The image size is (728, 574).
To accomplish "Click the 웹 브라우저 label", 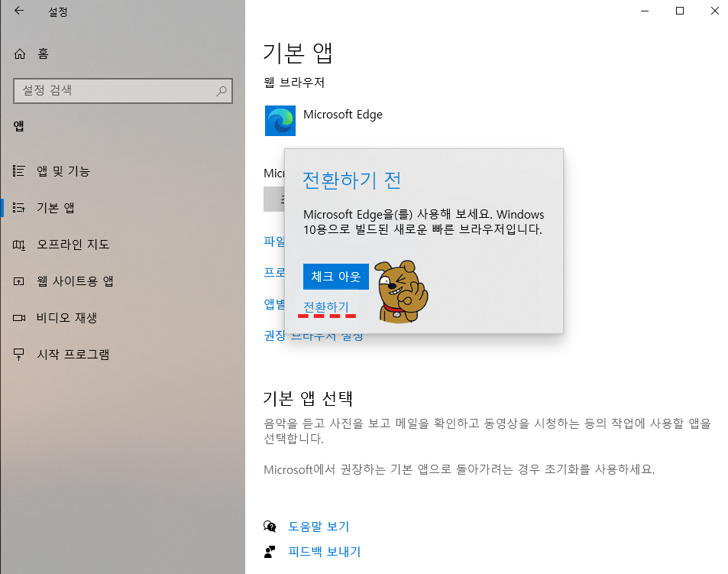I will tap(294, 83).
